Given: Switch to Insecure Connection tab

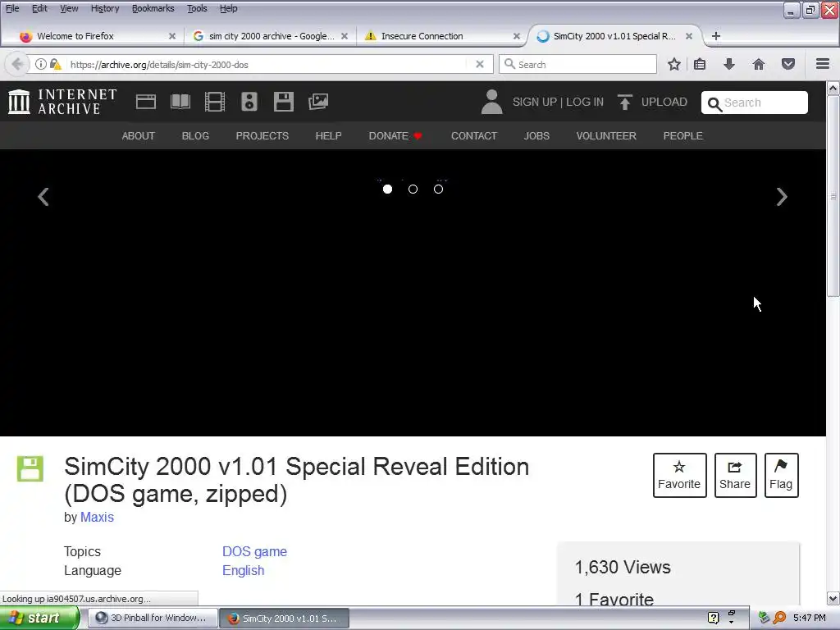Looking at the screenshot, I should (442, 36).
